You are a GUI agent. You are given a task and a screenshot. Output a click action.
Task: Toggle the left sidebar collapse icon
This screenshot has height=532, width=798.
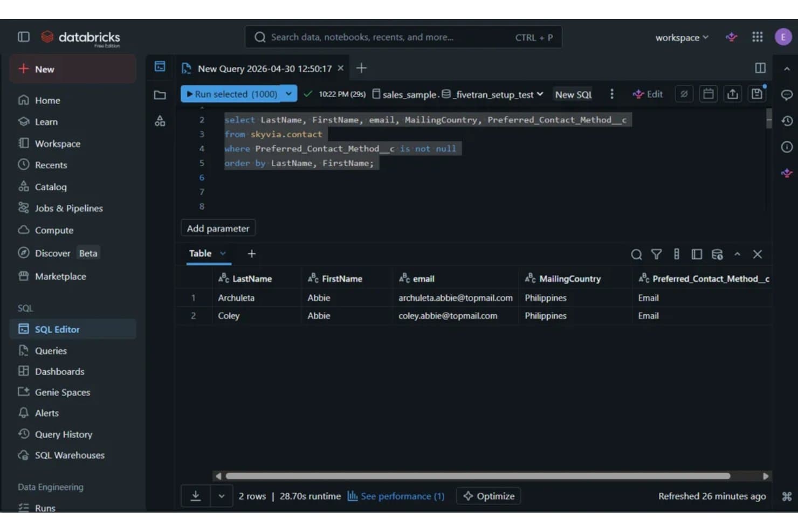point(23,37)
